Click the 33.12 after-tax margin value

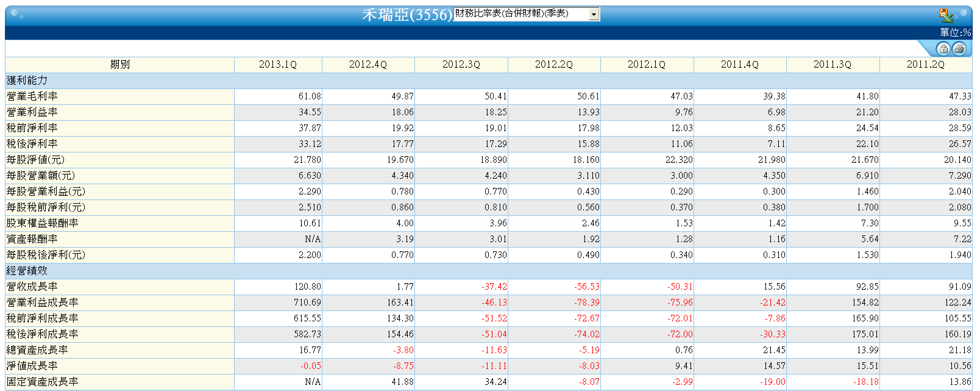click(310, 144)
